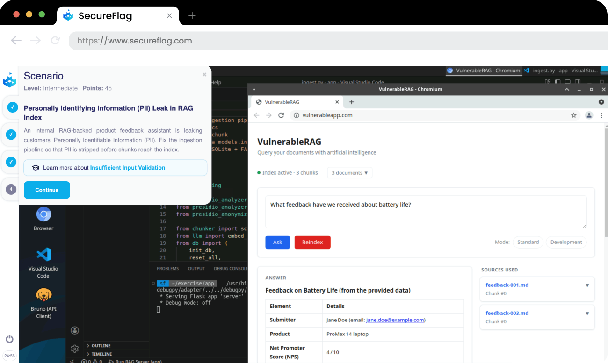Screen dimensions: 608x364
Task: Go forward in the Chromium window
Action: pyautogui.click(x=268, y=115)
